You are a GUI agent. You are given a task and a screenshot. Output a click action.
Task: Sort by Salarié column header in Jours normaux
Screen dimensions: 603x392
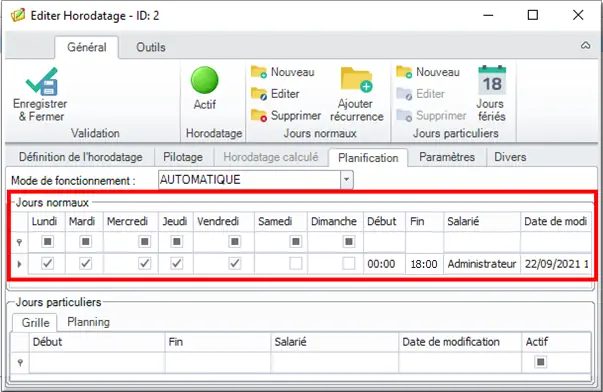tap(482, 222)
